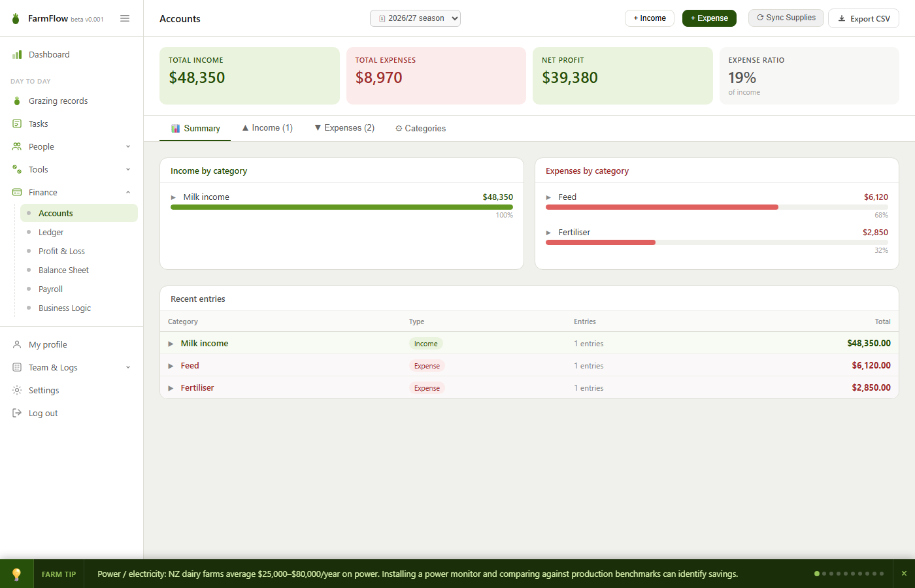
Task: Switch to the Summary tab
Action: (195, 128)
